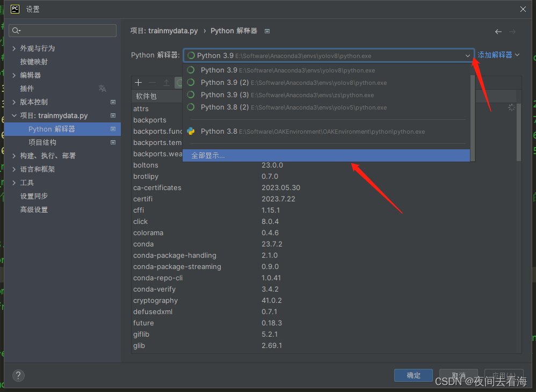The image size is (536, 392).
Task: Upgrade a package via the up-arrow icon
Action: coord(166,83)
